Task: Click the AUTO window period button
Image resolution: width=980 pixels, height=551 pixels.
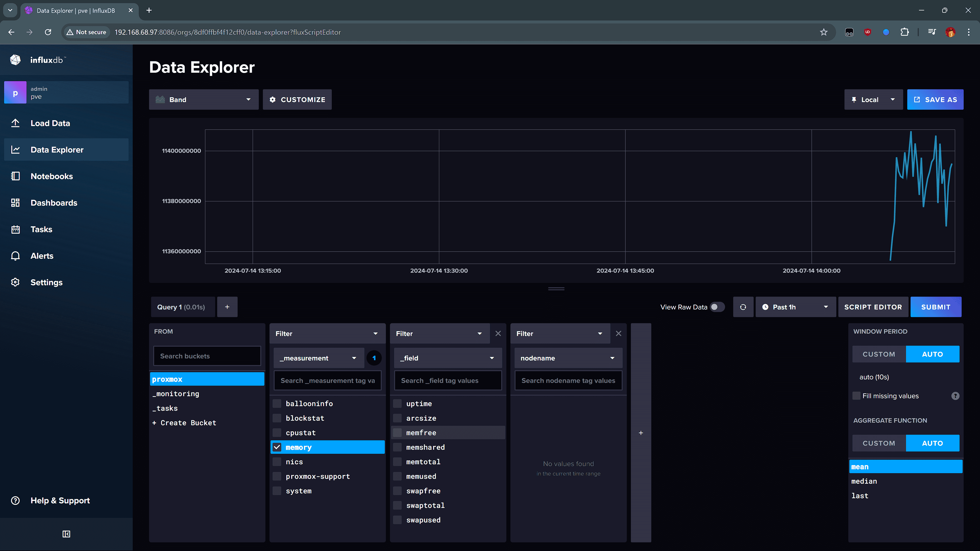Action: 933,354
